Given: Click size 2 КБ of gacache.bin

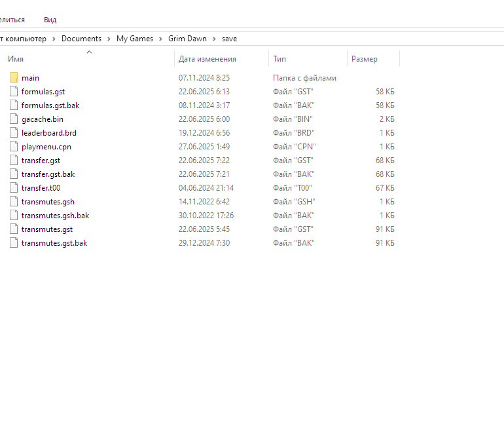Looking at the screenshot, I should click(387, 119).
